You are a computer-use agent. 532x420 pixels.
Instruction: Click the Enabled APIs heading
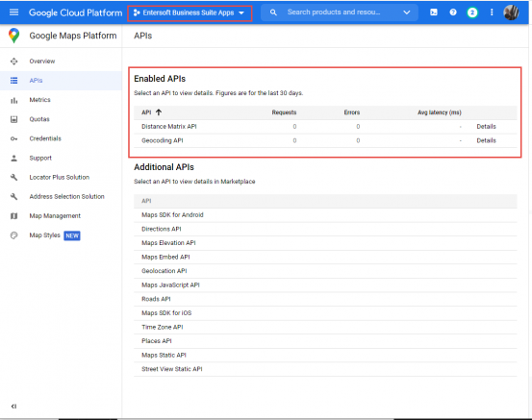coord(160,79)
